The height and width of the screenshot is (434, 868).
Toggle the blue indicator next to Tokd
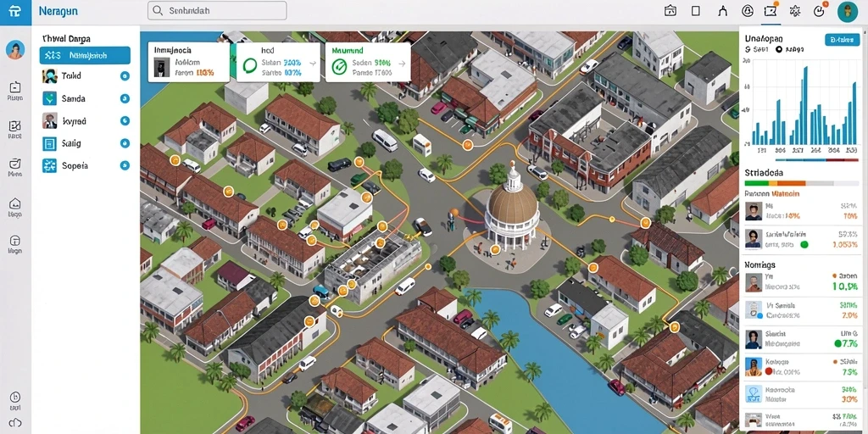pos(125,76)
